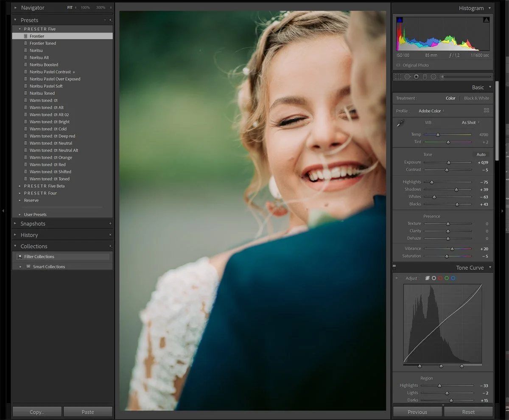Toggle the Tone Curve panel on/off switch
Viewport: 509px width, 420px height.
point(394,267)
